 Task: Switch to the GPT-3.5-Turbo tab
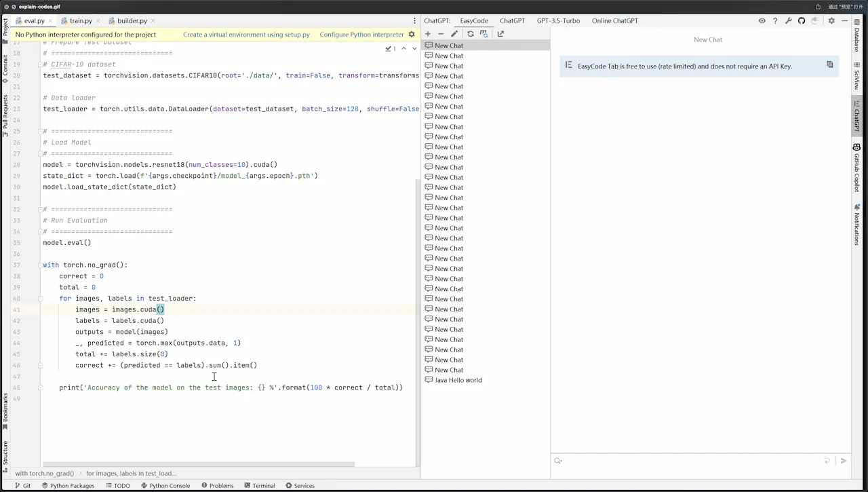[558, 21]
